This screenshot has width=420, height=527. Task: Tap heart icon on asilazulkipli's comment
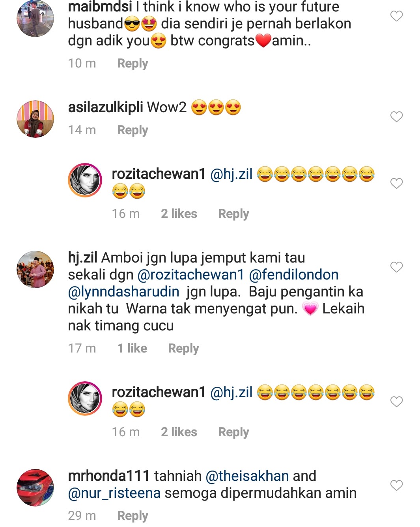pyautogui.click(x=396, y=117)
